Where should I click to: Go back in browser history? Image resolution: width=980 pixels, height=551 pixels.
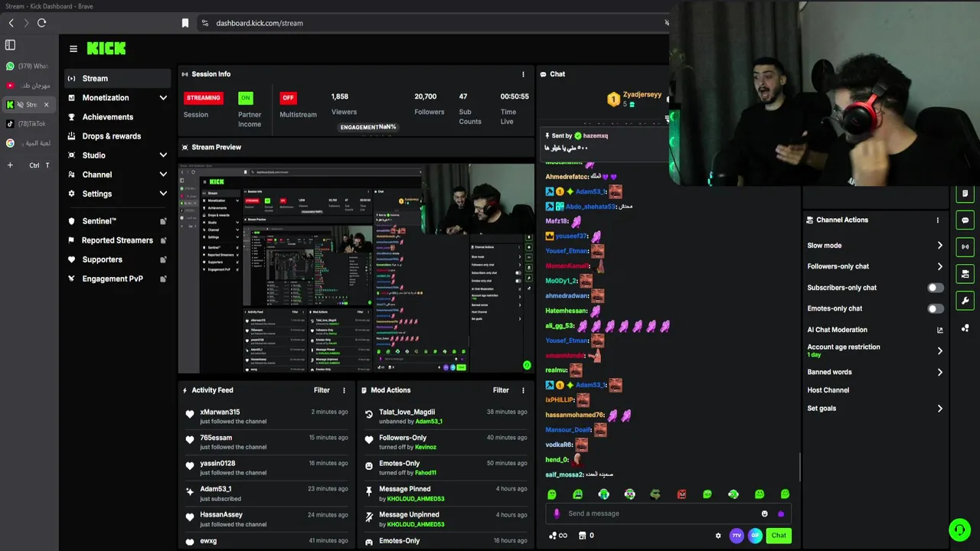(11, 23)
